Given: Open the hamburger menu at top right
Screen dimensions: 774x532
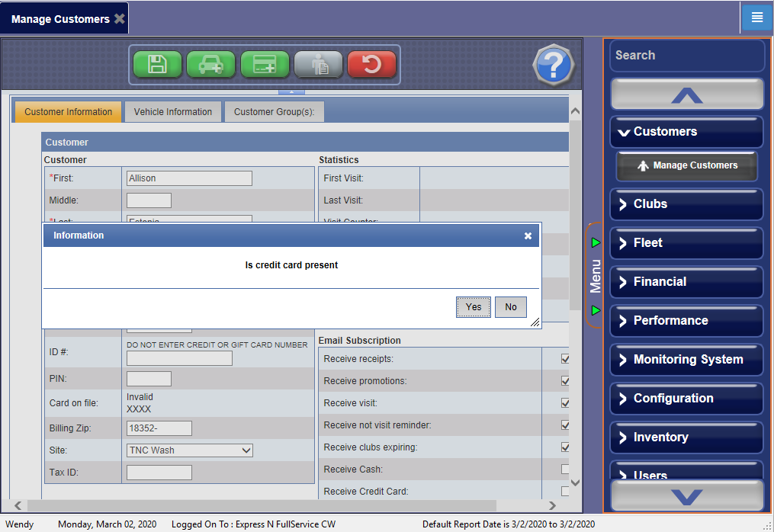Looking at the screenshot, I should pos(756,18).
